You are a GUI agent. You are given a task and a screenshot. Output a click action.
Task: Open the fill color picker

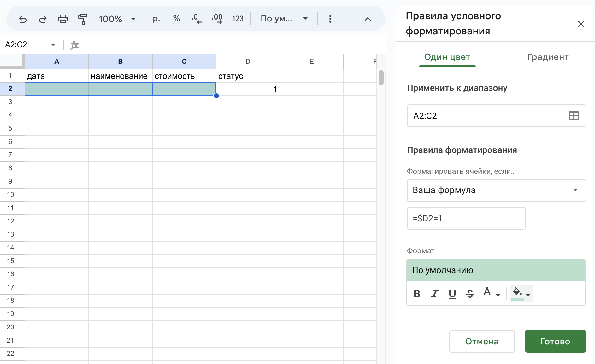[521, 293]
